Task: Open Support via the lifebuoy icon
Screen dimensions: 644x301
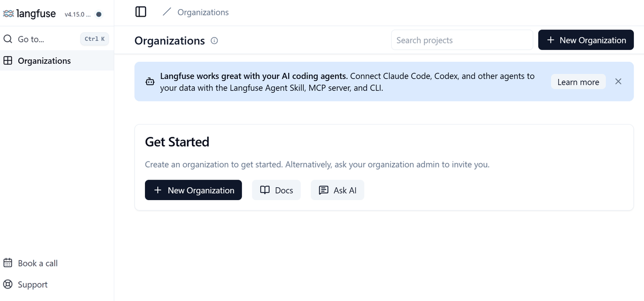Action: pos(8,284)
